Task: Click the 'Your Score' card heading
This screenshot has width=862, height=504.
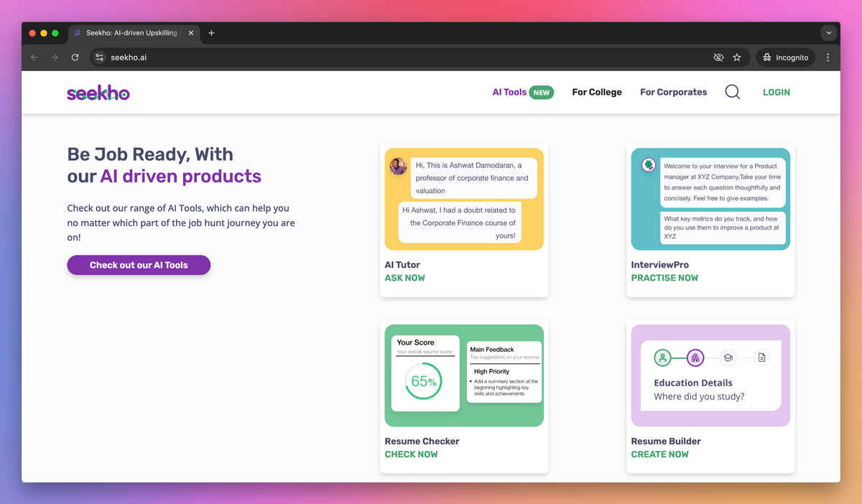Action: coord(415,342)
